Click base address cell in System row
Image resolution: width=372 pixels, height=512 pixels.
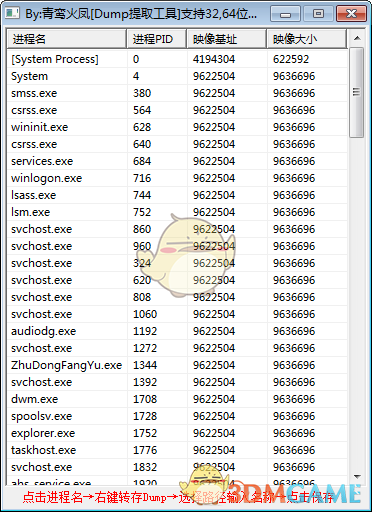click(x=214, y=76)
